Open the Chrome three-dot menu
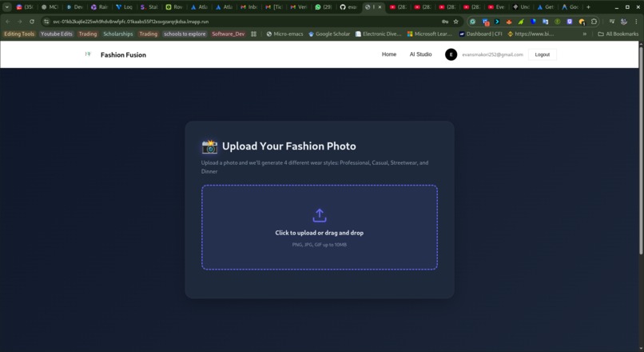This screenshot has height=352, width=644. click(636, 22)
